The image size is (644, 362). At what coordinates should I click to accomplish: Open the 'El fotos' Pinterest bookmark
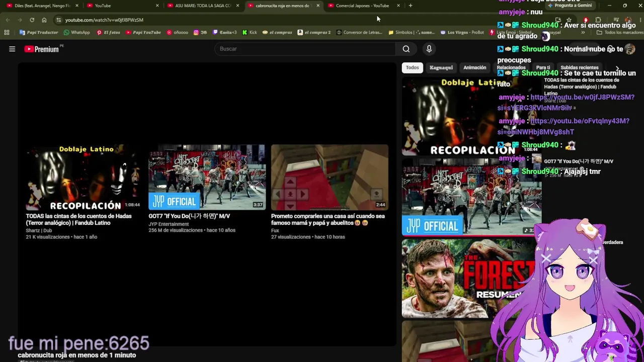108,32
